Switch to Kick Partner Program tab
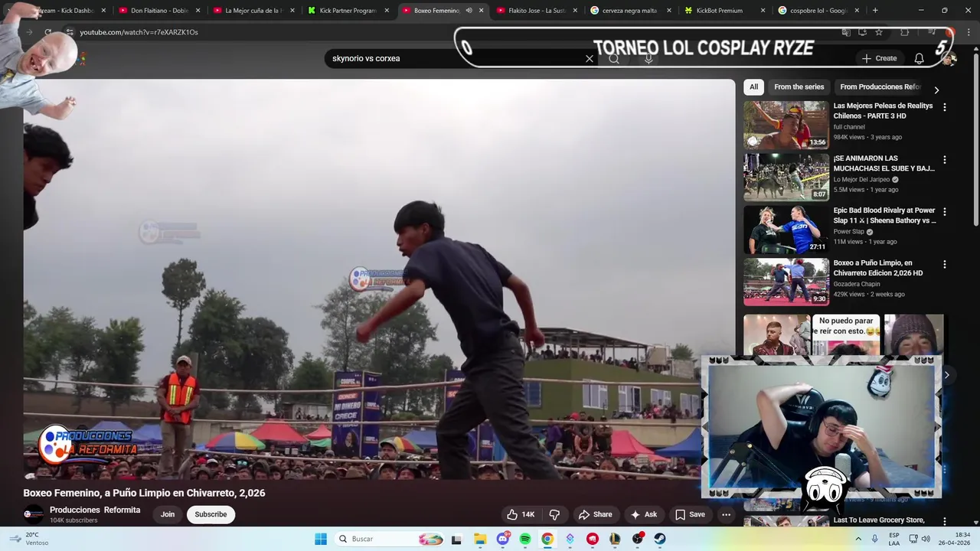 pos(348,11)
